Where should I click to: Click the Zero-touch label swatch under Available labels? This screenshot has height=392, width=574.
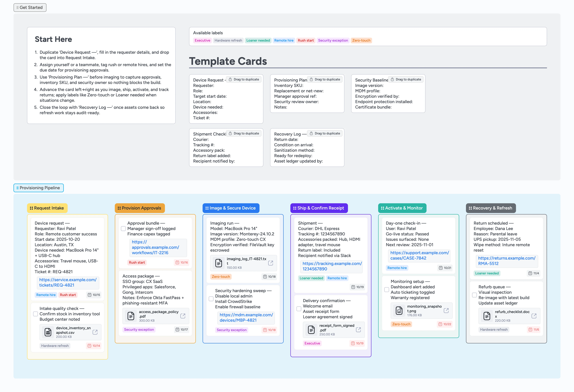click(x=361, y=40)
